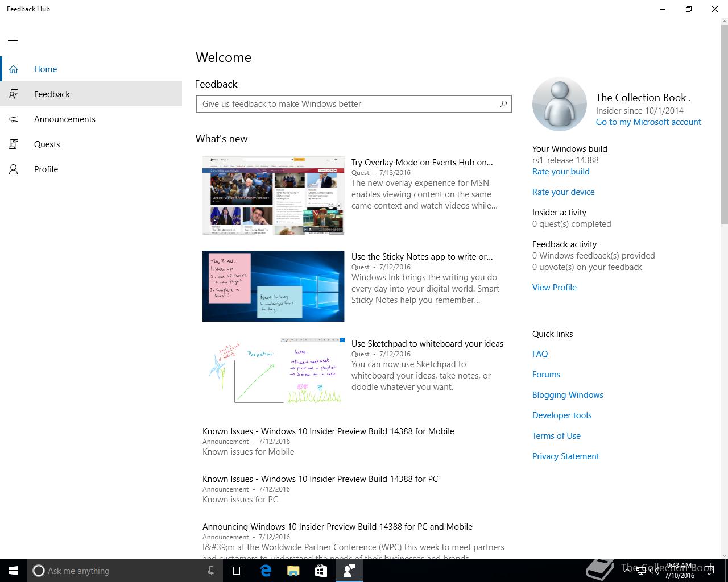The image size is (728, 582).
Task: Open 'Try Overlay Mode on Events Hub' quest title
Action: coord(422,163)
